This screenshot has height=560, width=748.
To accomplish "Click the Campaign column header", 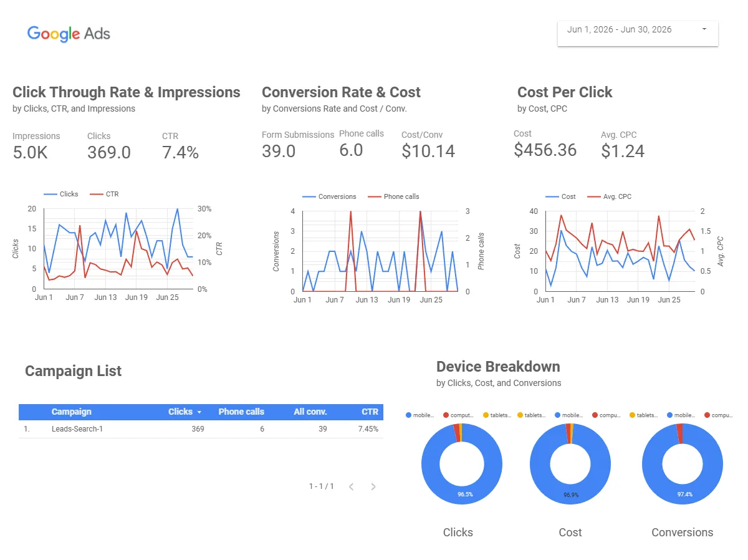I will 72,412.
